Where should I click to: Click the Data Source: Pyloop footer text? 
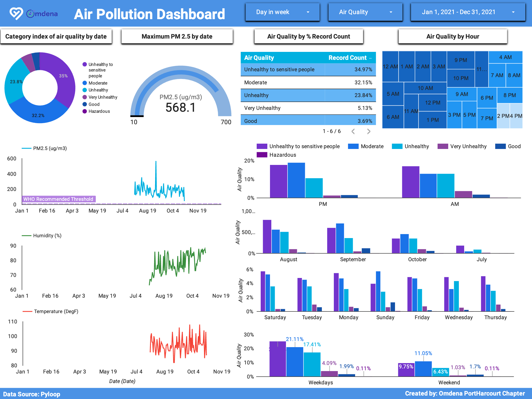point(32,394)
